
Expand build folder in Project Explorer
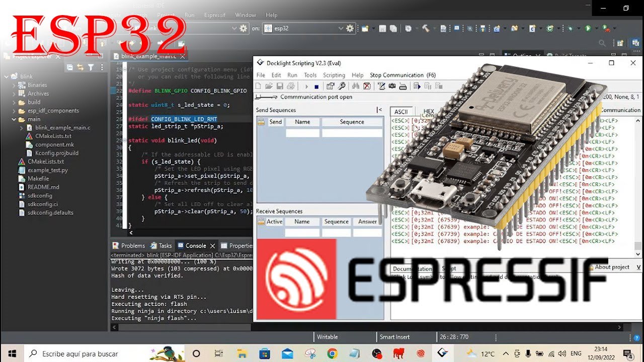tap(14, 102)
